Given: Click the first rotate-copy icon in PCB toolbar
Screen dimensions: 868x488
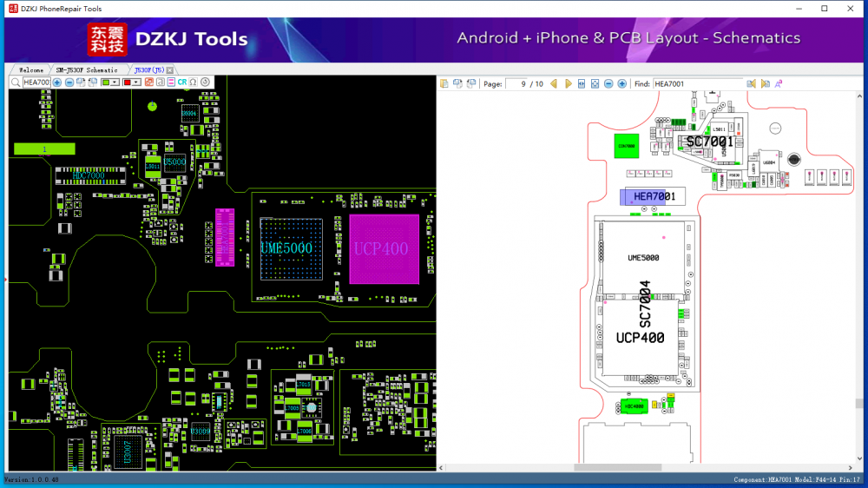Looking at the screenshot, I should point(81,82).
